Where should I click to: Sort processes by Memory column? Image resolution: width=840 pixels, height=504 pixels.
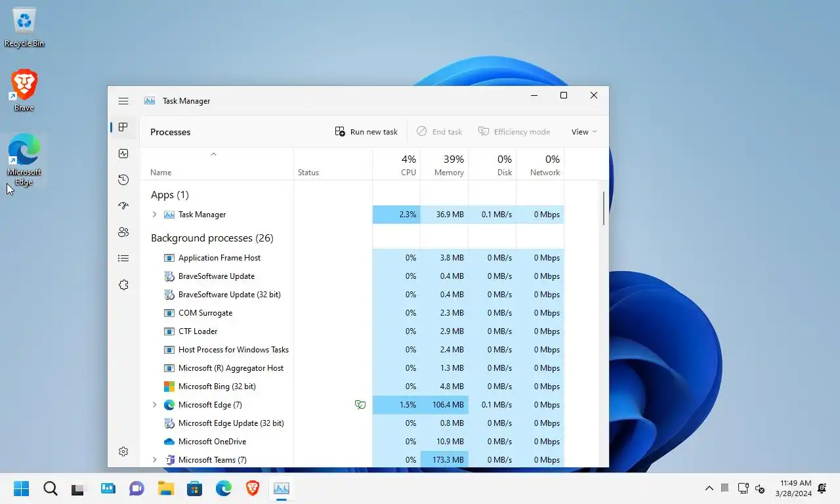[444, 164]
